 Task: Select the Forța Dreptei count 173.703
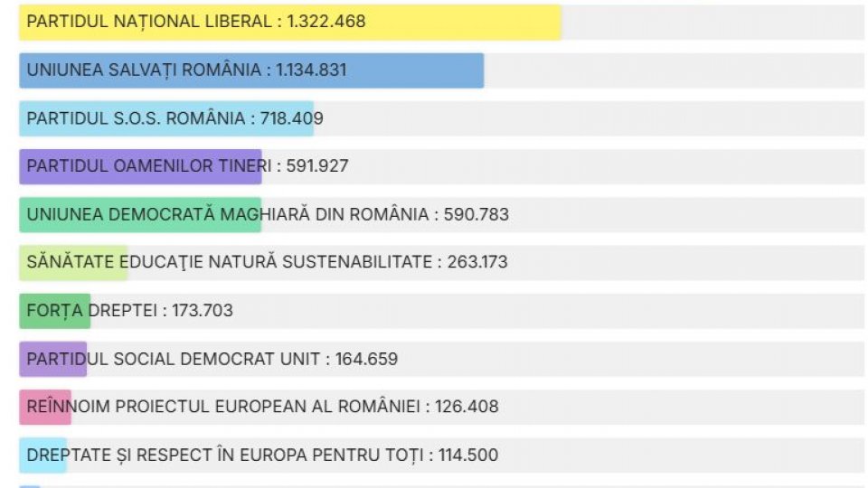(202, 310)
